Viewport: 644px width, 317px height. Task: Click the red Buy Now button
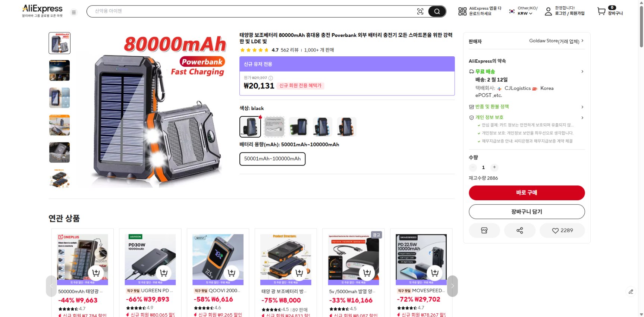pos(527,193)
